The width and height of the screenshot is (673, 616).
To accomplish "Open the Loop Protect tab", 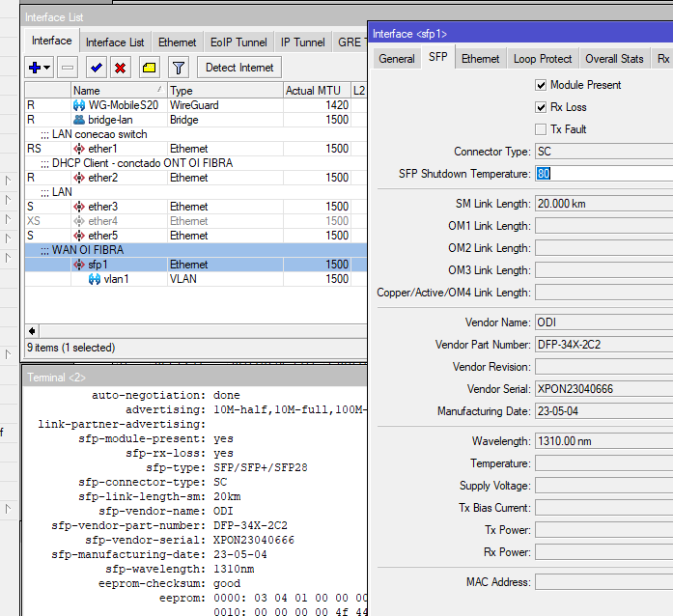I will pyautogui.click(x=543, y=59).
